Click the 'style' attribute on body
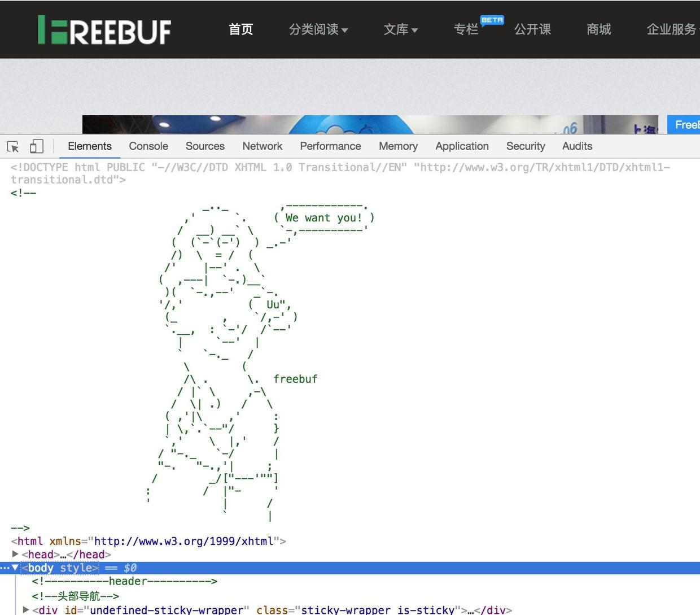The image size is (700, 615). pos(76,568)
